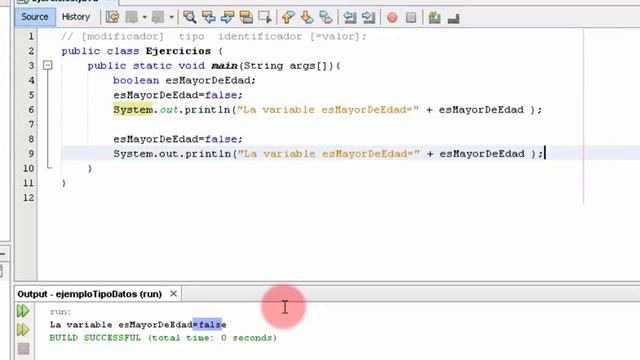Find the previous occurrence

click(209, 17)
